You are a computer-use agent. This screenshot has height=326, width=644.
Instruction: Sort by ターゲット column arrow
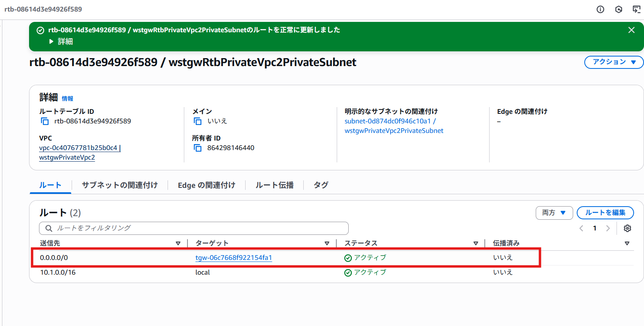(x=327, y=243)
